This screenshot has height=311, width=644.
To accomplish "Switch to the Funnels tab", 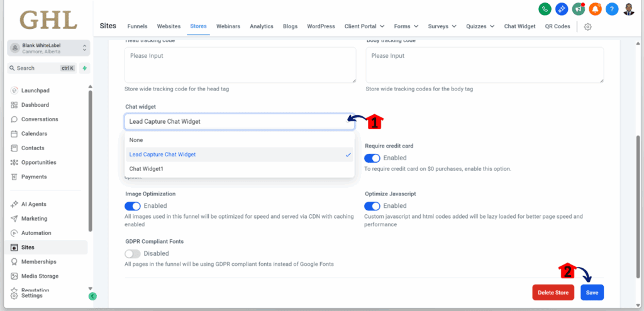I will 137,26.
